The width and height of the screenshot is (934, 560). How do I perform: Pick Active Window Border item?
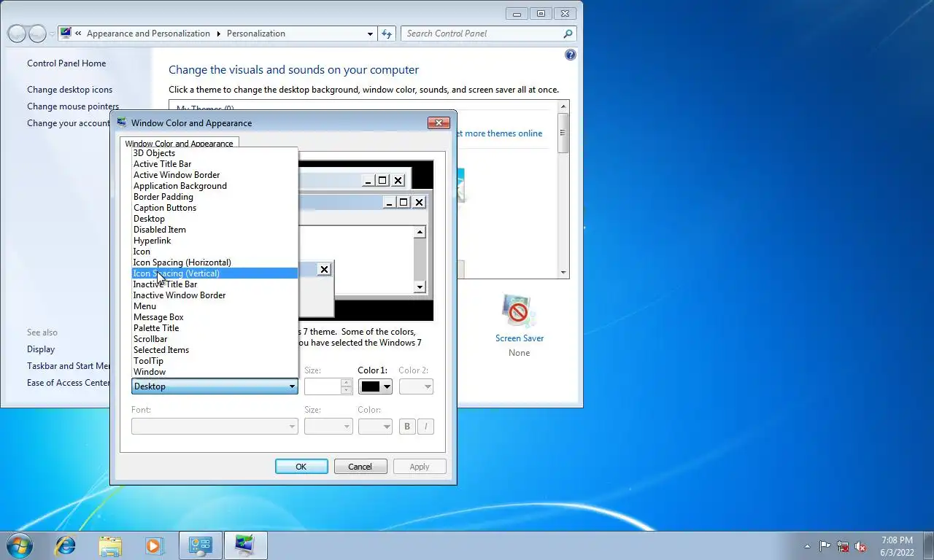[215, 175]
